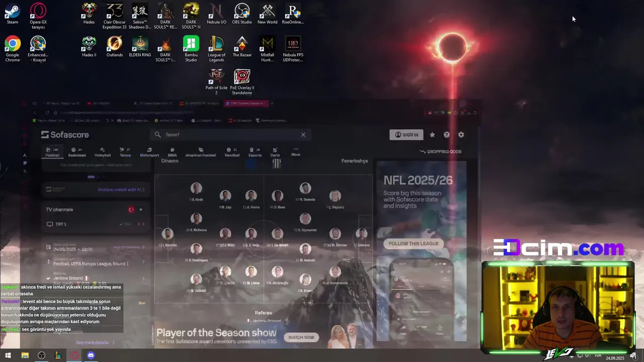Select the League of Legends icon

pyautogui.click(x=216, y=49)
